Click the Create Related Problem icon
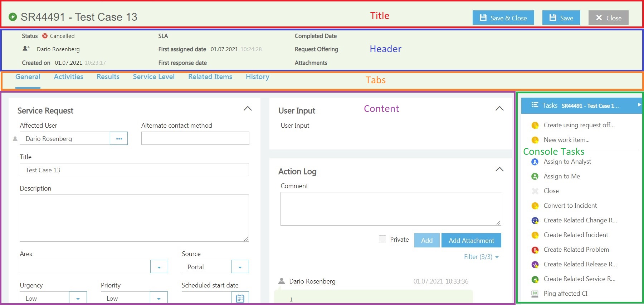644x305 pixels. [x=535, y=250]
